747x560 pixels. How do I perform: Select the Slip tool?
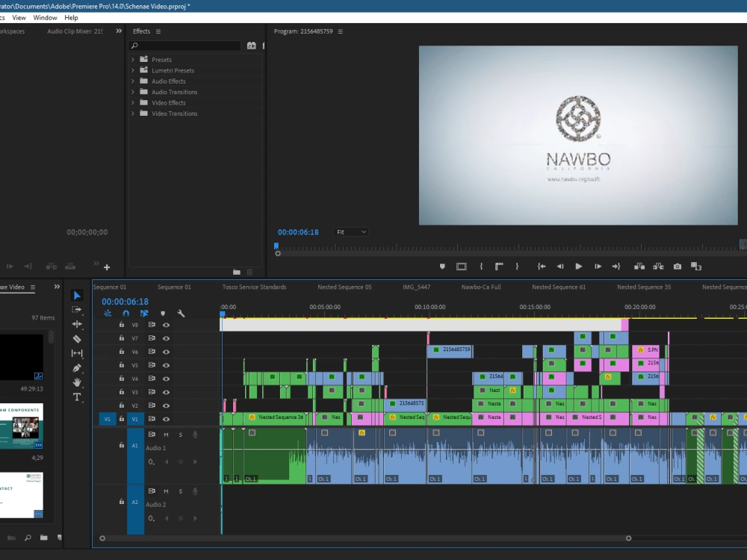[x=77, y=353]
